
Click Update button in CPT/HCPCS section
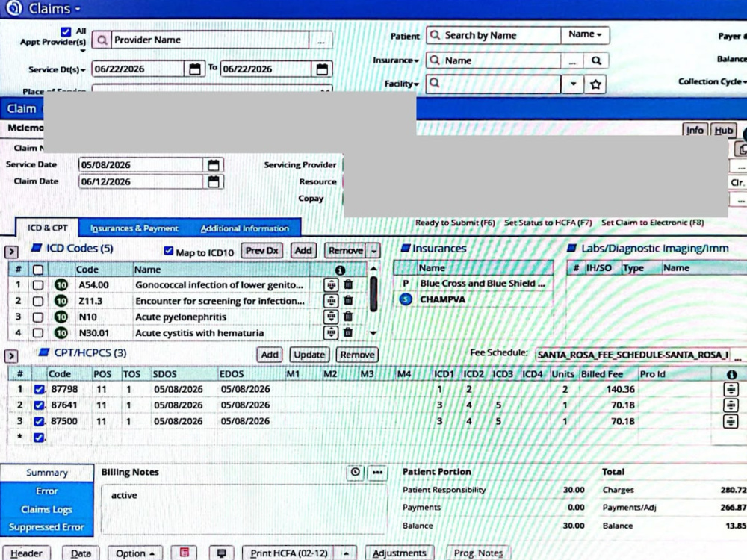click(x=309, y=354)
